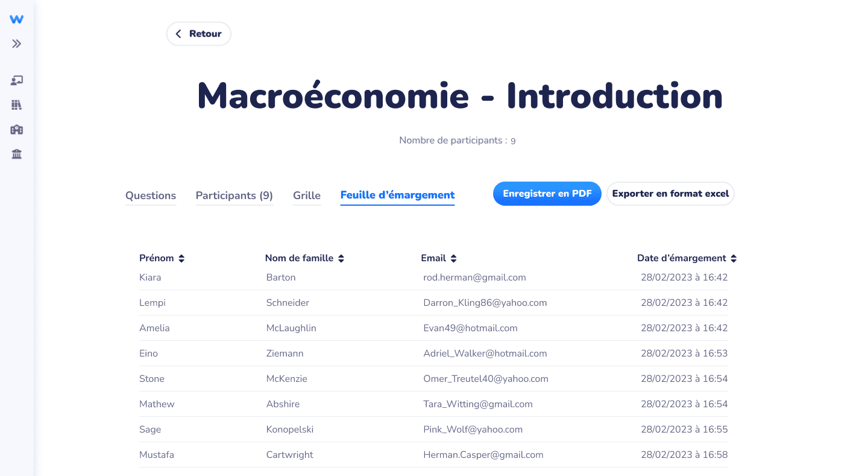
Task: Open the library books sidebar icon
Action: pyautogui.click(x=17, y=105)
